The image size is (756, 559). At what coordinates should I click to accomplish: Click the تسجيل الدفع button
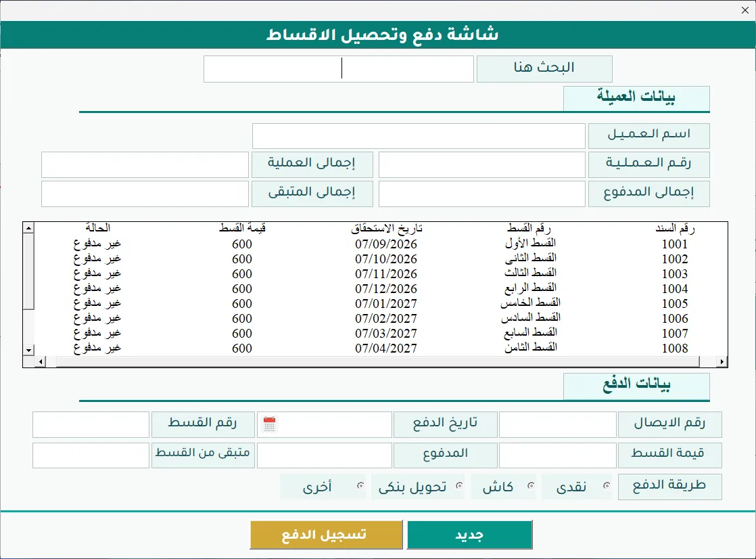(327, 535)
